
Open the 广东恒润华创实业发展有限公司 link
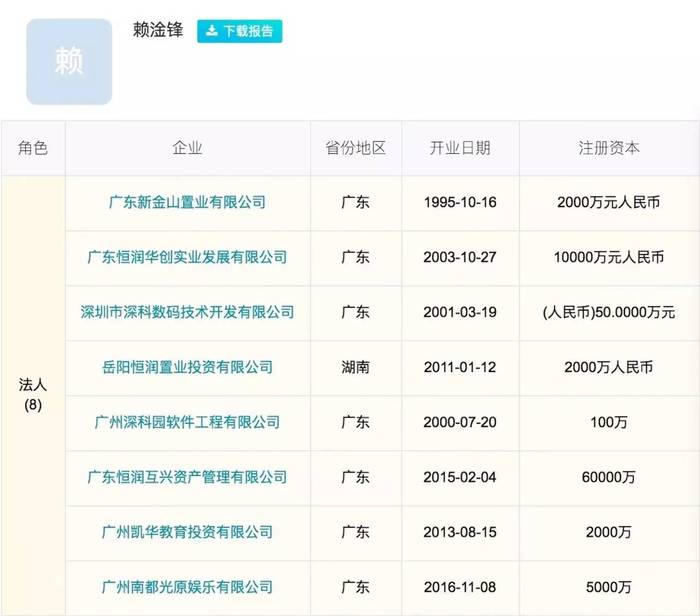coord(188,257)
